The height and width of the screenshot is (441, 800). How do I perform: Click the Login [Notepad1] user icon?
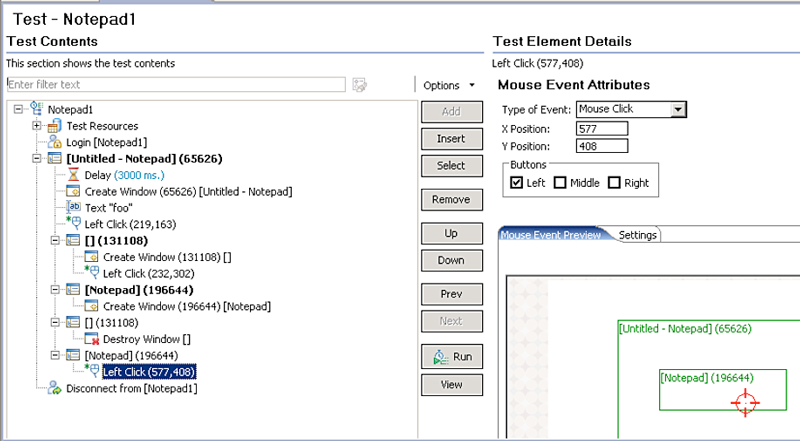(54, 143)
